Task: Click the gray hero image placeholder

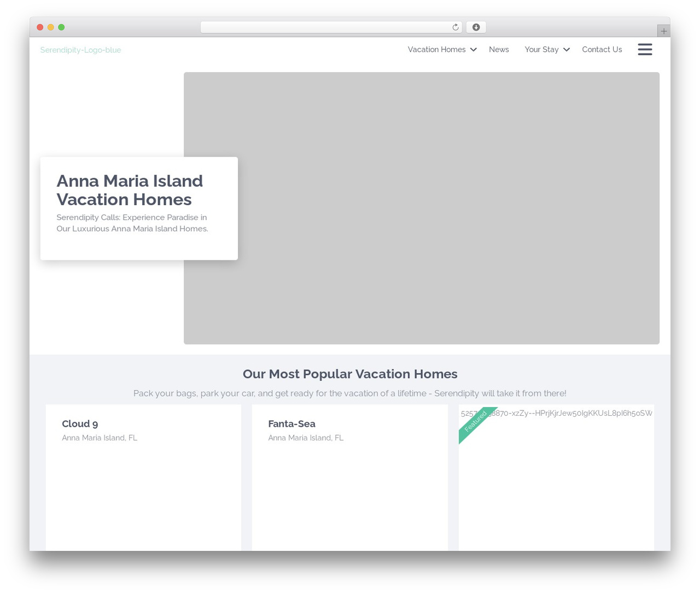Action: pyautogui.click(x=421, y=208)
